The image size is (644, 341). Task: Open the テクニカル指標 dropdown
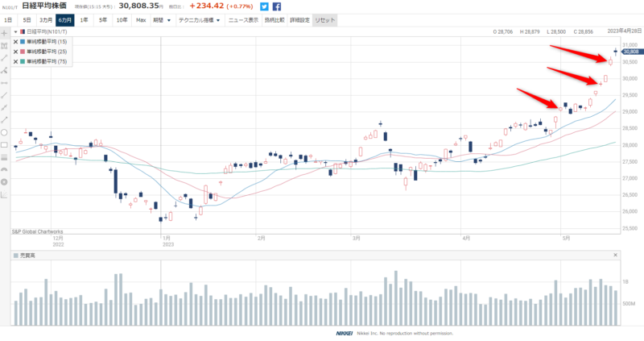pyautogui.click(x=200, y=20)
